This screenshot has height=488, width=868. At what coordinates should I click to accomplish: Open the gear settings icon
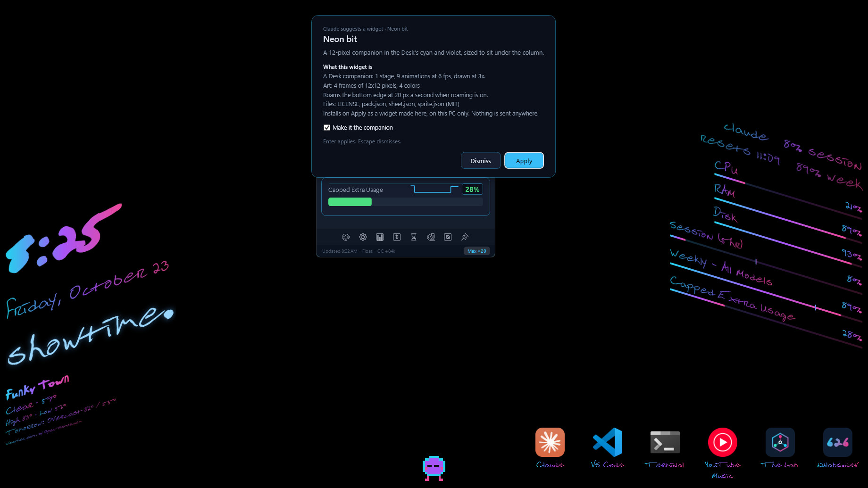pyautogui.click(x=363, y=237)
